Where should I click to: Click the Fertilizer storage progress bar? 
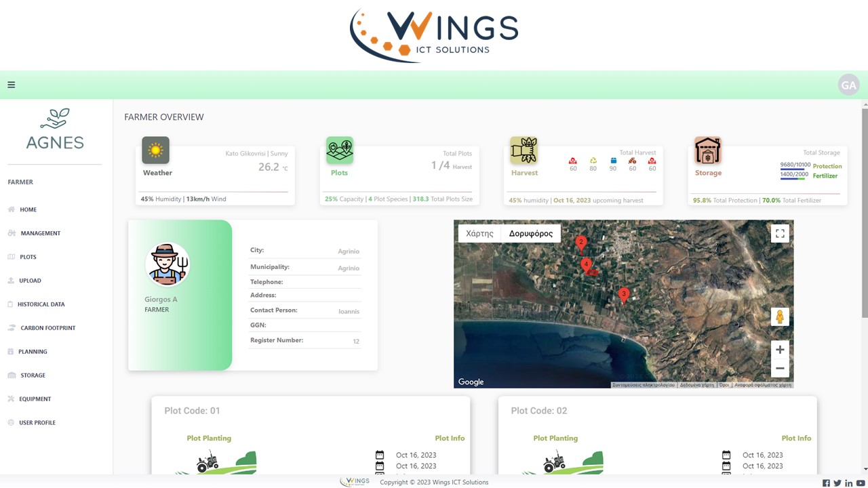click(793, 179)
